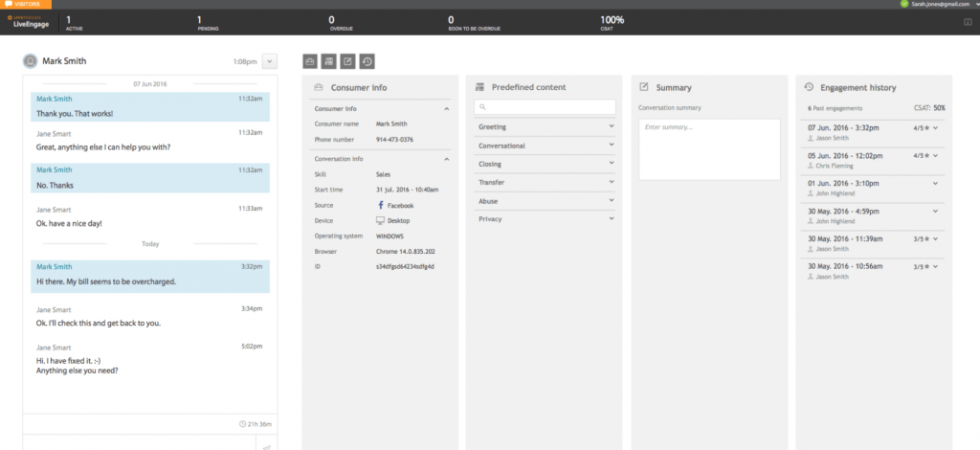Click the search icon in Predefined content
This screenshot has height=450, width=980.
[482, 107]
